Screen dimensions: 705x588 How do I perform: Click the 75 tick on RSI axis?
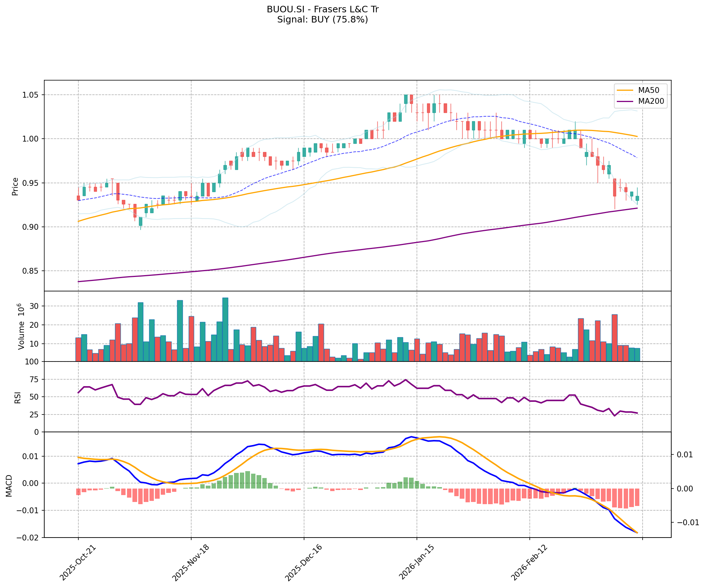pyautogui.click(x=34, y=380)
